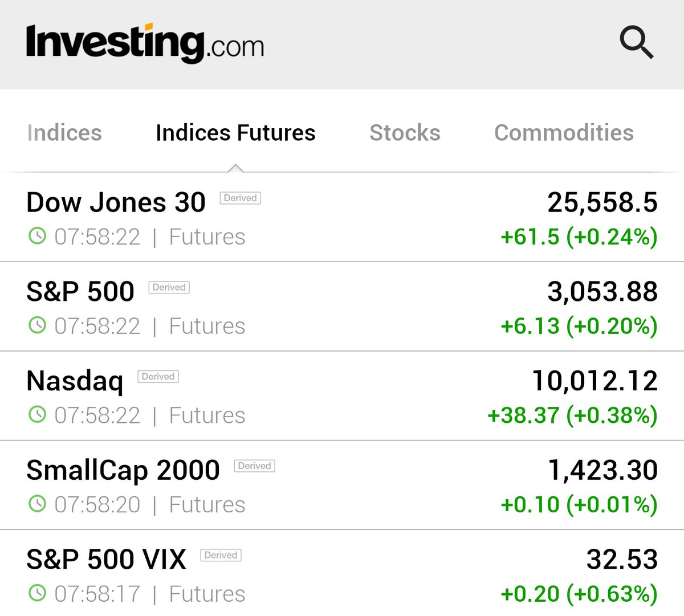
Task: Open the Commodities tab
Action: click(564, 133)
